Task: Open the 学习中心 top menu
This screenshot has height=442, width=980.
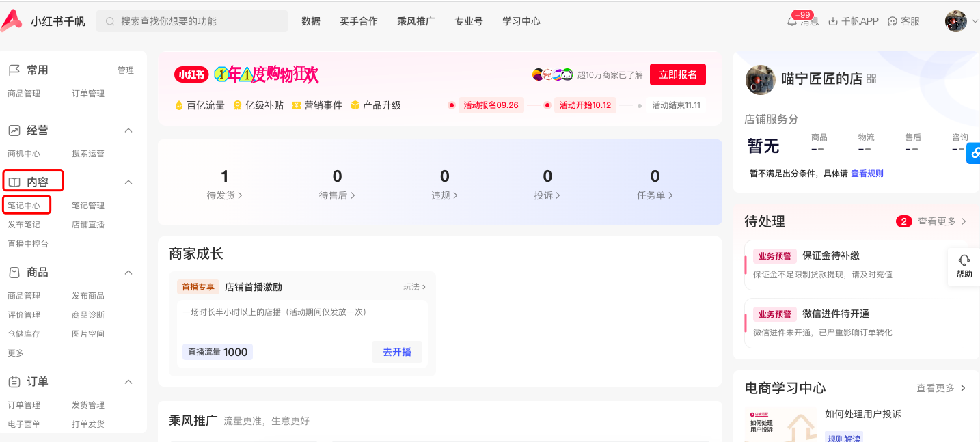Action: pyautogui.click(x=521, y=21)
